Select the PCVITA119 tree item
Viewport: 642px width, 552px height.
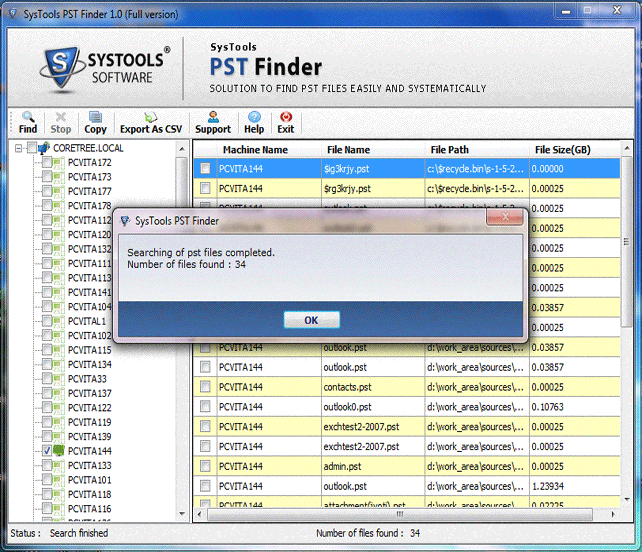click(x=90, y=422)
